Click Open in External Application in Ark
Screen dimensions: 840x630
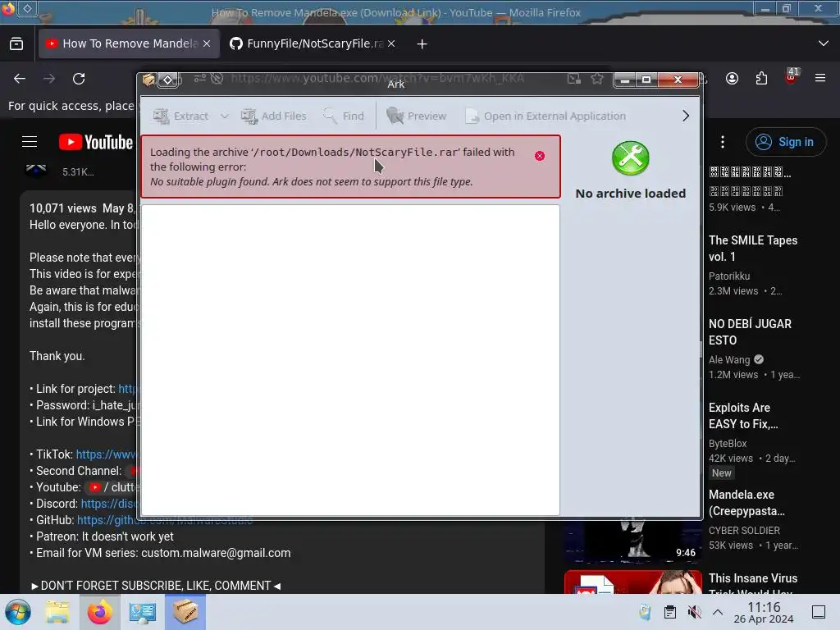coord(546,116)
